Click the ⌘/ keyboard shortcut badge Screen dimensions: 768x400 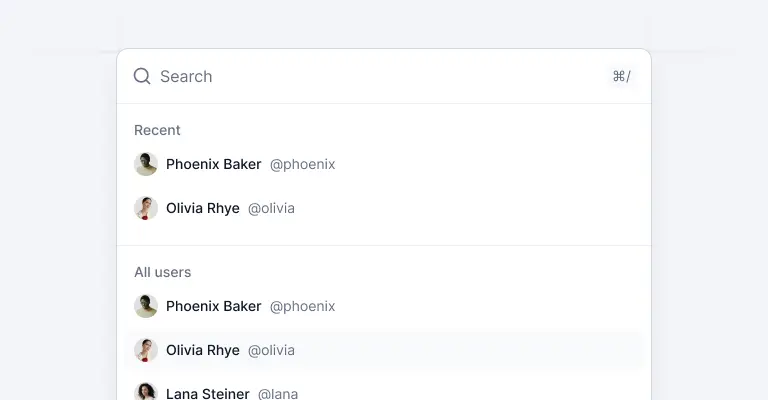click(621, 76)
